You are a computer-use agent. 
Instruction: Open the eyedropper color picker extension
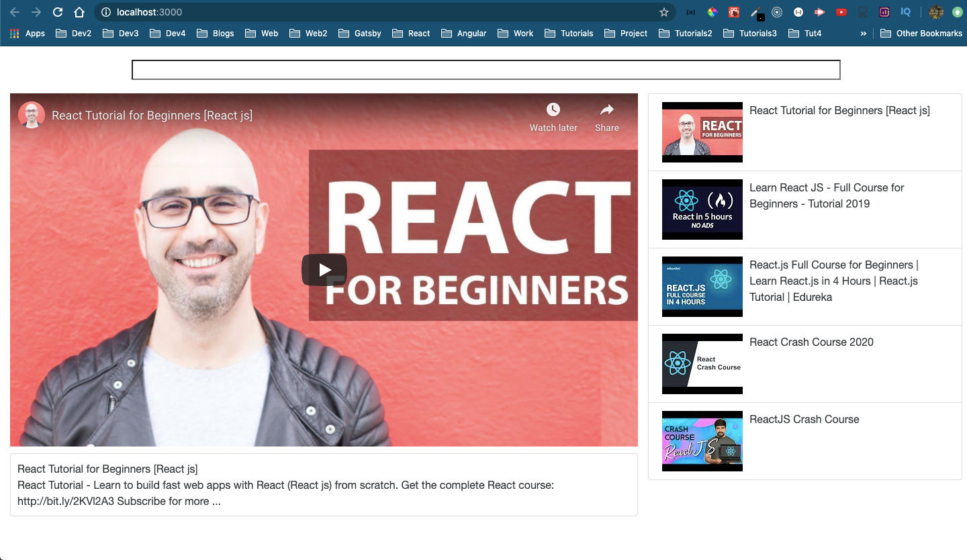[x=756, y=13]
